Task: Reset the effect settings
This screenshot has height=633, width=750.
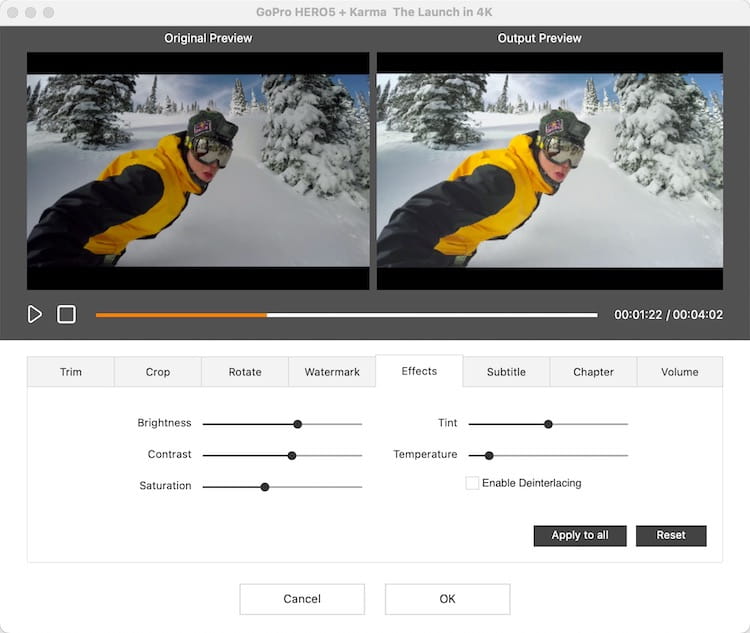Action: [671, 535]
